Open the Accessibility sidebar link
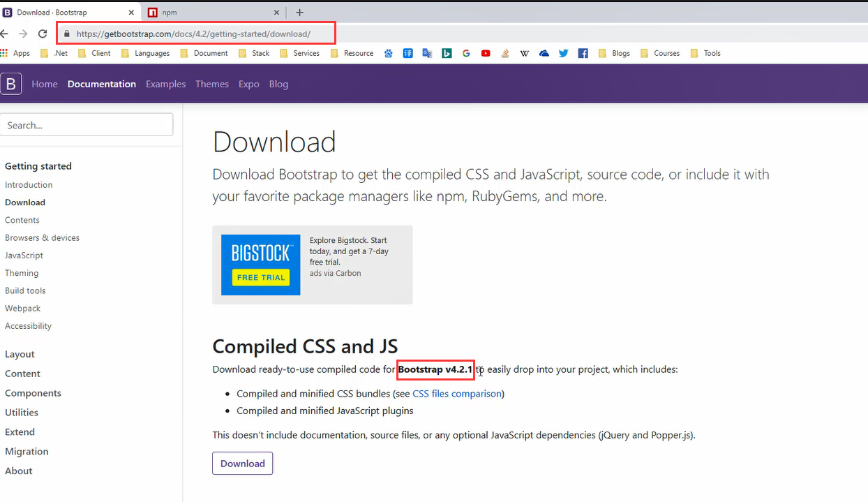The image size is (868, 502). pos(29,326)
